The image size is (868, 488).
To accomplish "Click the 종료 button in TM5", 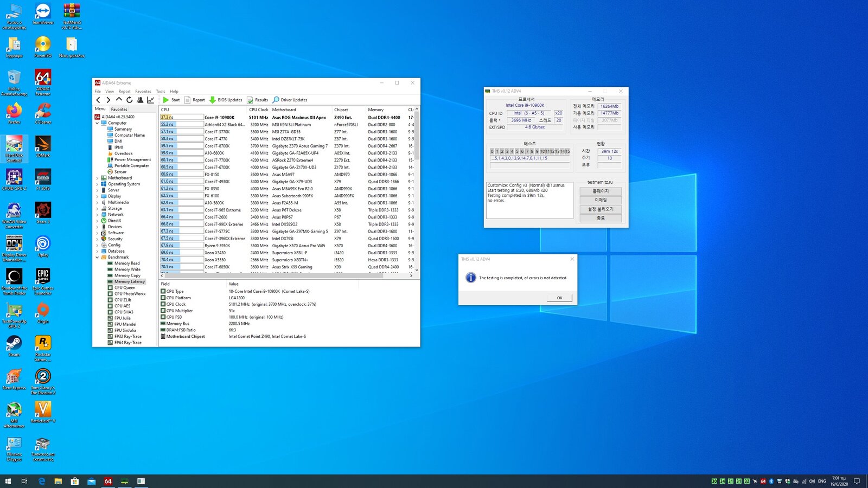I will pyautogui.click(x=601, y=218).
